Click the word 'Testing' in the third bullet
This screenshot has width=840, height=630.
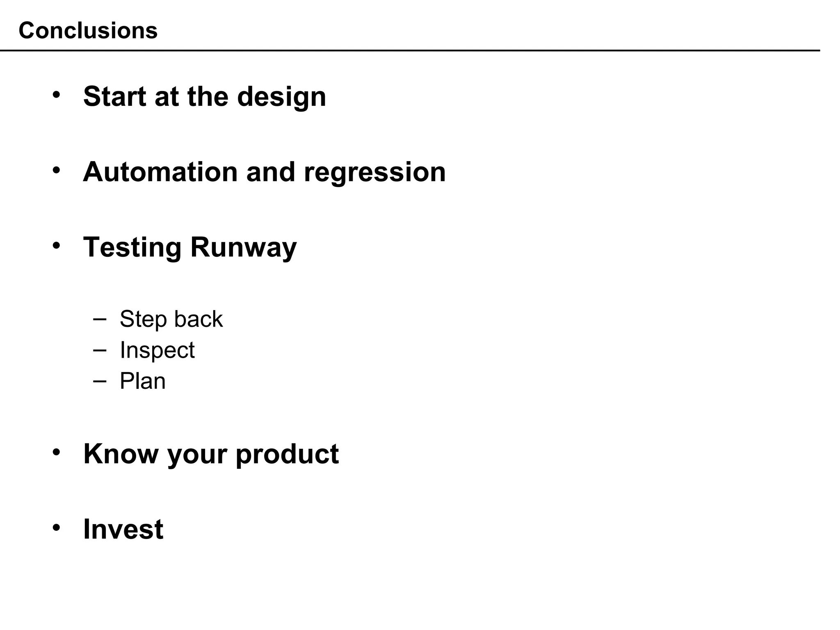[132, 248]
